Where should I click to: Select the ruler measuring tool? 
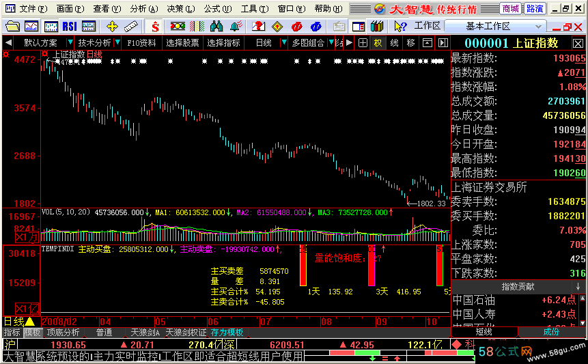[x=130, y=26]
